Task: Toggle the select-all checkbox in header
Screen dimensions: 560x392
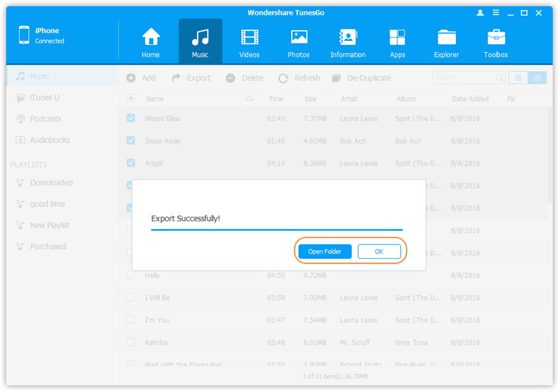Action: pyautogui.click(x=130, y=99)
